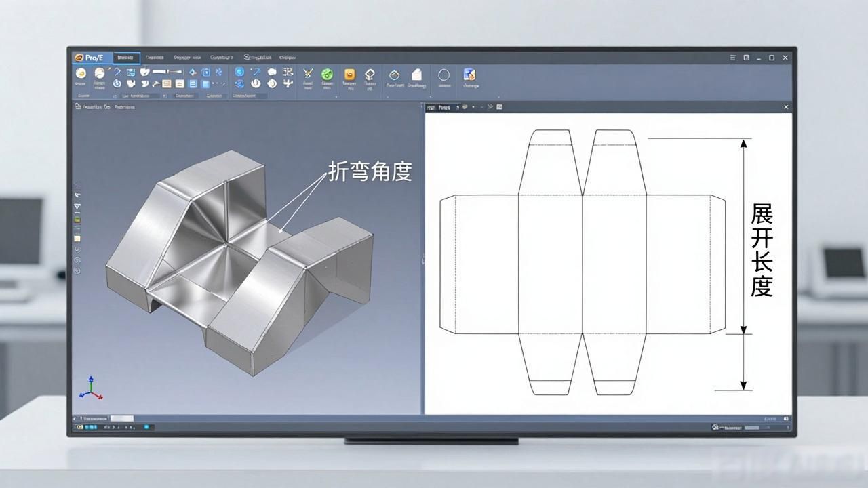Click the ribbon display icon beside the hamburger menu

(x=747, y=58)
